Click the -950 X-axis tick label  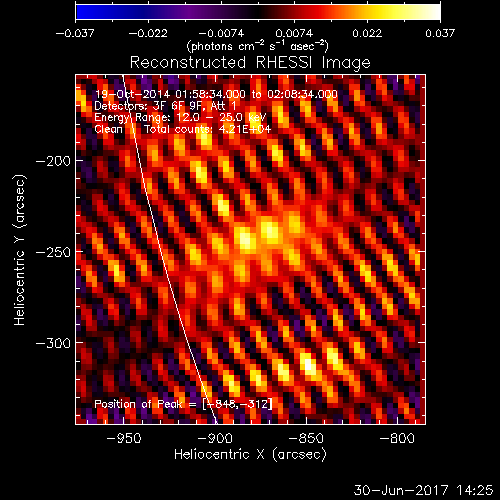(x=124, y=438)
